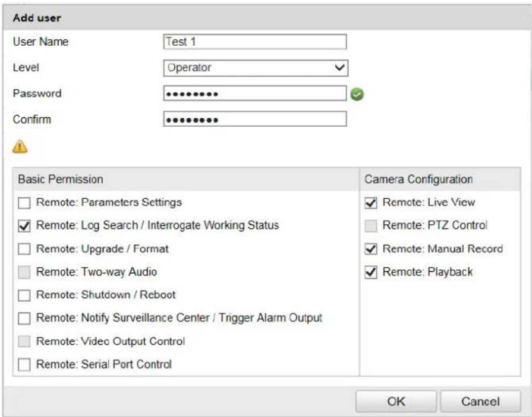Viewport: 532px width, 417px height.
Task: Uncheck Remote: Live View permission
Action: tap(371, 203)
